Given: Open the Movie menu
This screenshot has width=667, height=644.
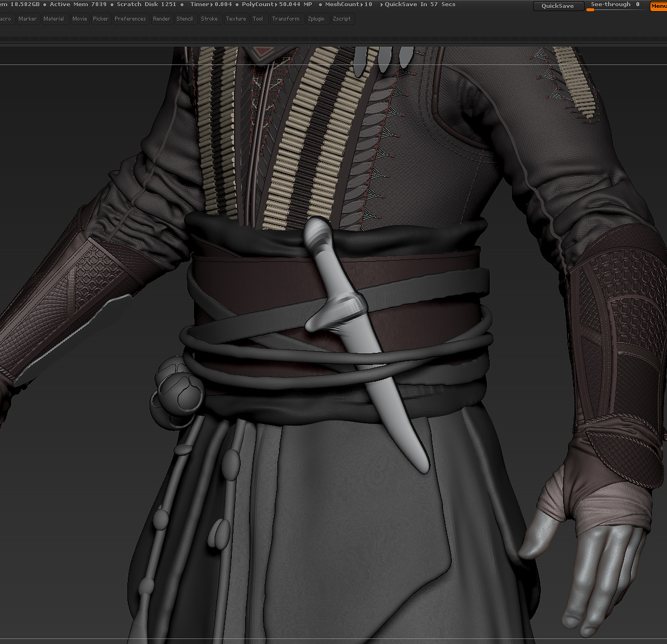Looking at the screenshot, I should (x=79, y=19).
